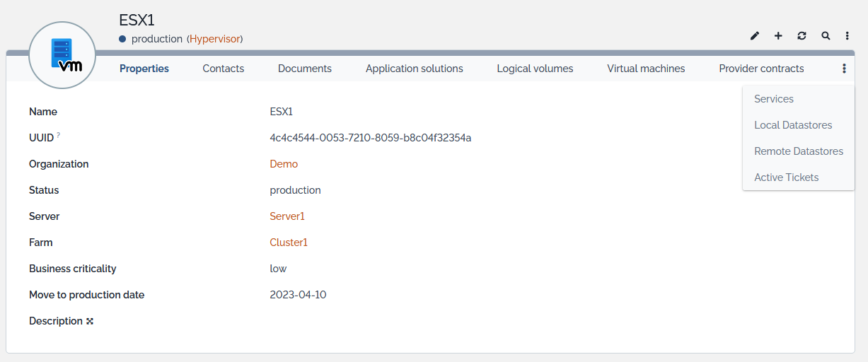This screenshot has width=868, height=362.
Task: Open the header kebab actions menu
Action: click(x=847, y=36)
